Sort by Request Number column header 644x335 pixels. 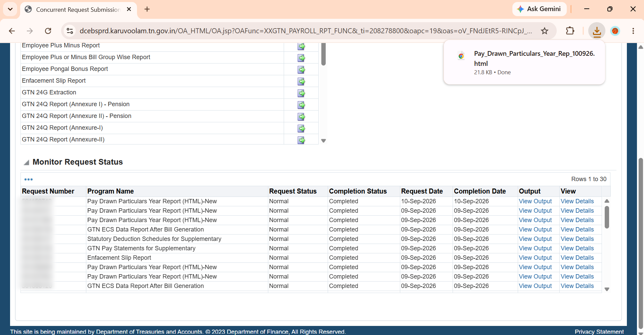coord(48,191)
